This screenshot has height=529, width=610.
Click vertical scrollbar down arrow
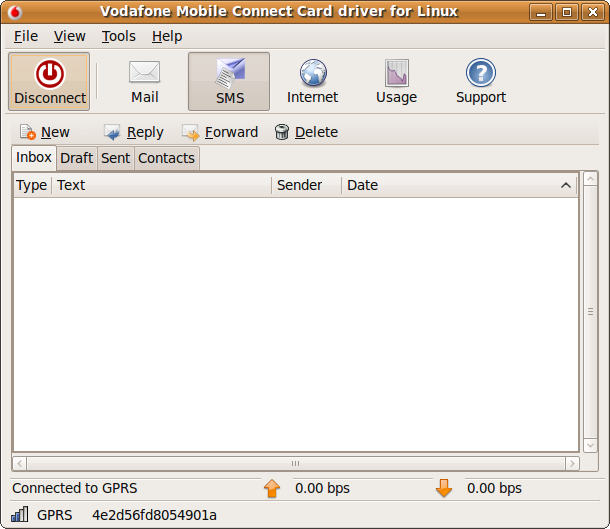click(590, 445)
